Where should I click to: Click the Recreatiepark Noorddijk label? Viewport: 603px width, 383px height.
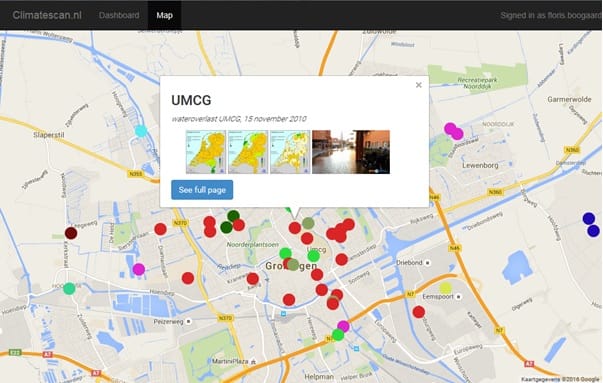point(477,83)
